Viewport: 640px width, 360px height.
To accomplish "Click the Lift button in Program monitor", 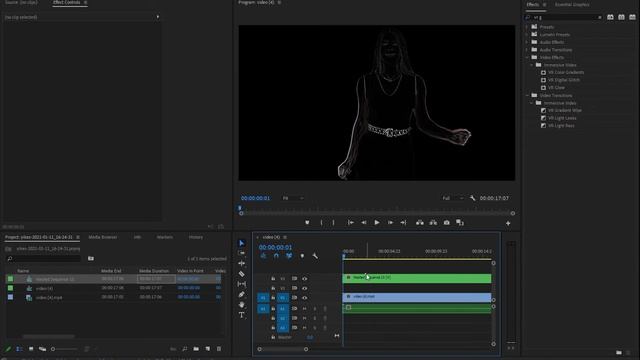I will 420,222.
